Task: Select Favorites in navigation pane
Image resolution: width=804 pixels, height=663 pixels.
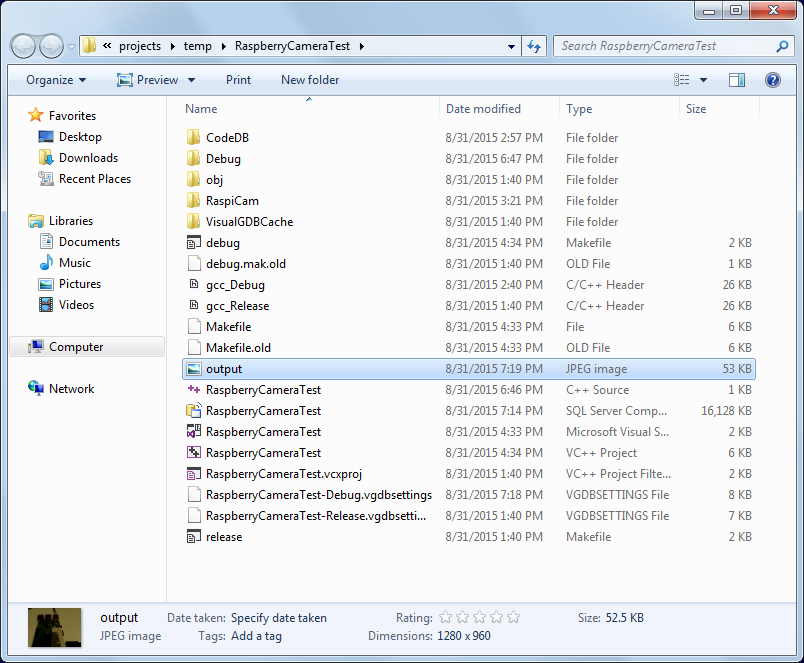Action: (72, 116)
